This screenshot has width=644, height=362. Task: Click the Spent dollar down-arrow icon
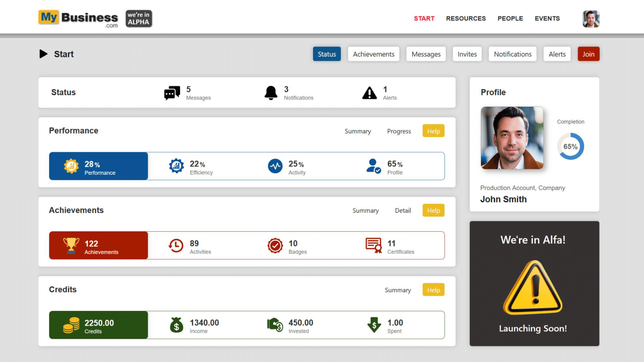[374, 325]
